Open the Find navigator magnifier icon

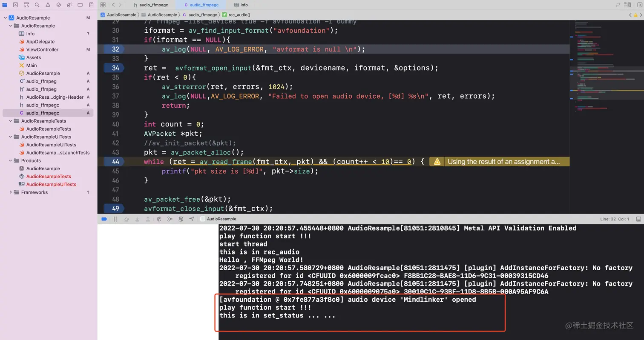[x=37, y=5]
